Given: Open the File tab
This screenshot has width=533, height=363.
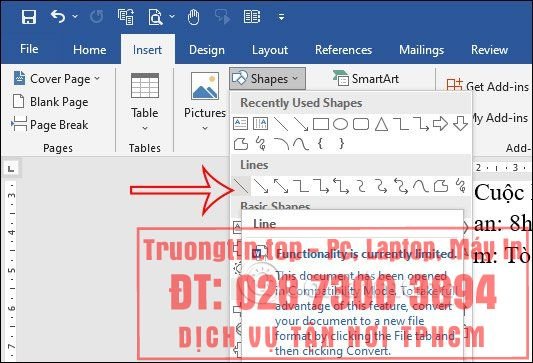Looking at the screenshot, I should tap(29, 49).
